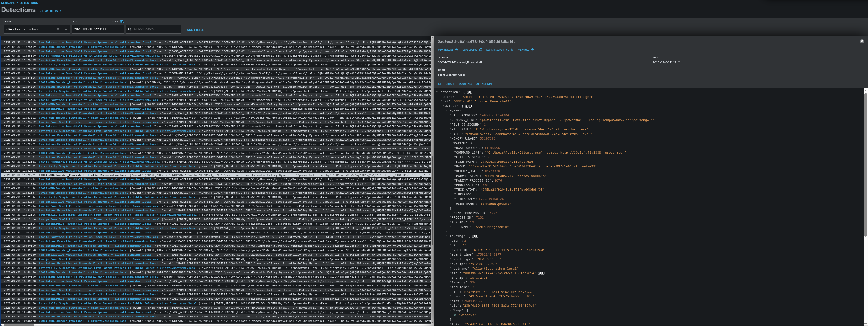Click the View Timeline arrow
This screenshot has width=868, height=326.
[457, 50]
